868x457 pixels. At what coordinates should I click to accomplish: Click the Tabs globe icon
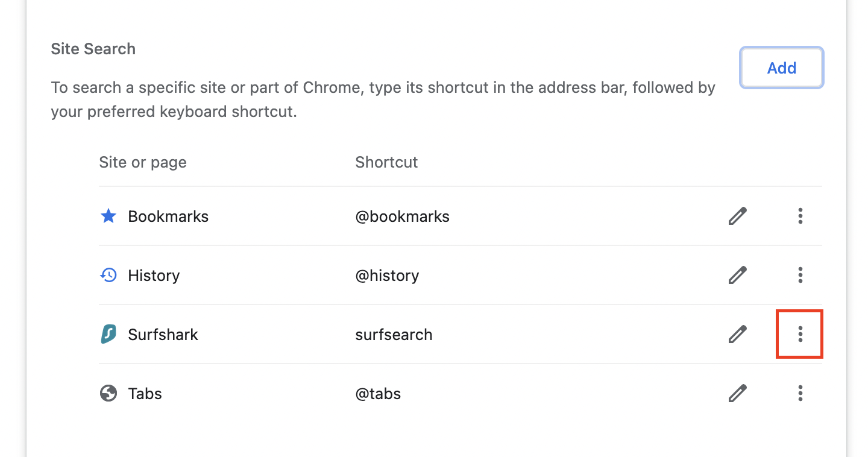pyautogui.click(x=108, y=394)
